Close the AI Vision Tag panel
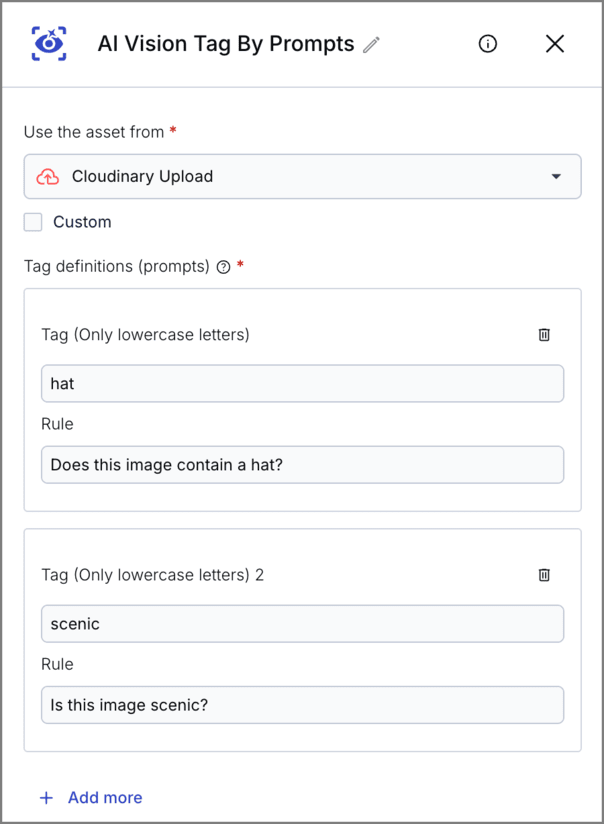Image resolution: width=604 pixels, height=824 pixels. (555, 43)
